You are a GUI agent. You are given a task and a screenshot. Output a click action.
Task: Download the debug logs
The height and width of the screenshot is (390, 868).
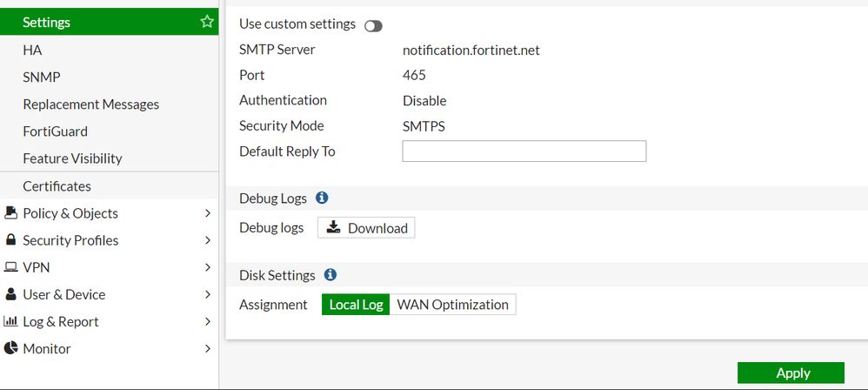[366, 228]
